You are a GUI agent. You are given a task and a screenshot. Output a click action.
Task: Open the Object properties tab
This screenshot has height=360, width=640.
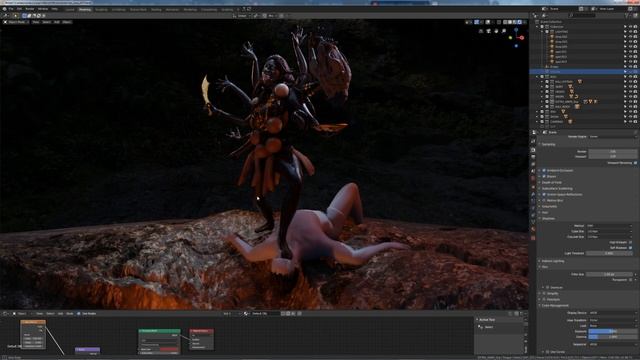coord(533,187)
